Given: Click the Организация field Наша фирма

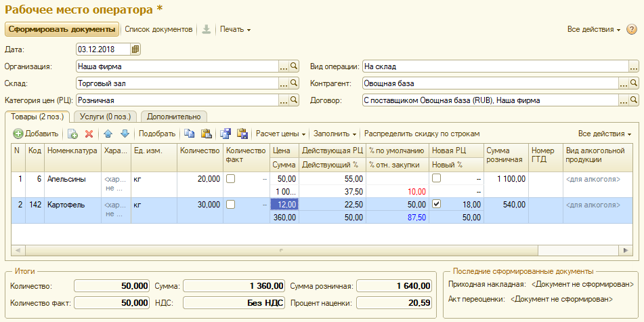Looking at the screenshot, I should (x=177, y=66).
